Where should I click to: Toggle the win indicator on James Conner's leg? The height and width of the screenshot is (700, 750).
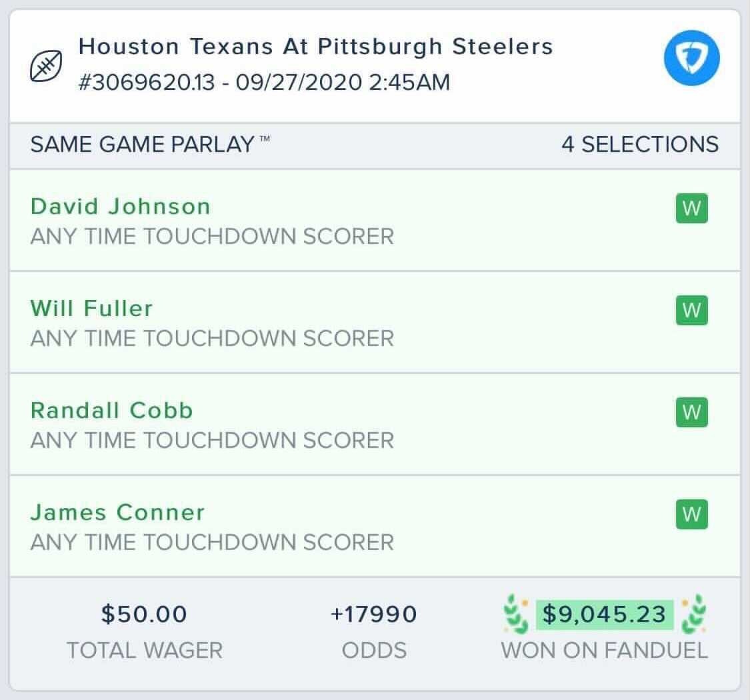point(693,514)
